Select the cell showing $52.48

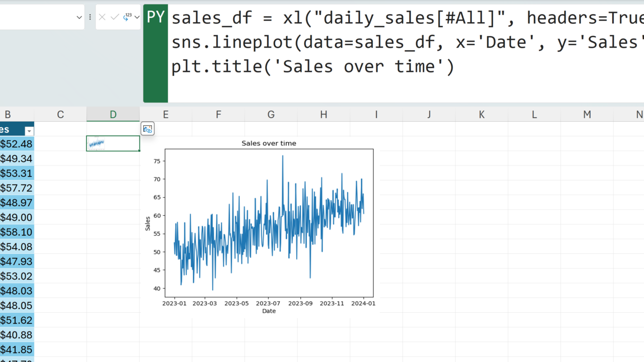point(17,144)
